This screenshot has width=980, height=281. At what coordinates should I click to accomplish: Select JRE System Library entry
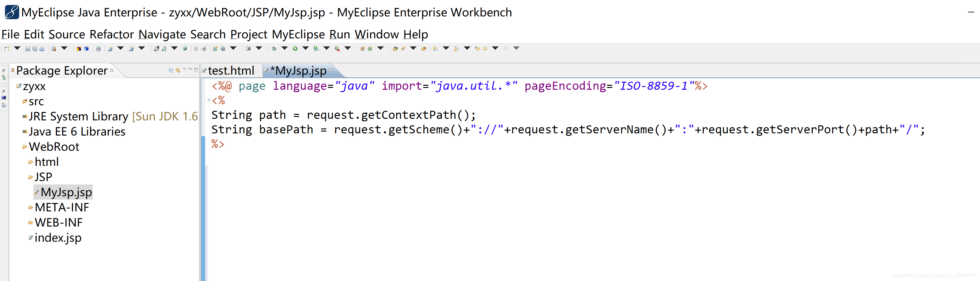pos(110,116)
